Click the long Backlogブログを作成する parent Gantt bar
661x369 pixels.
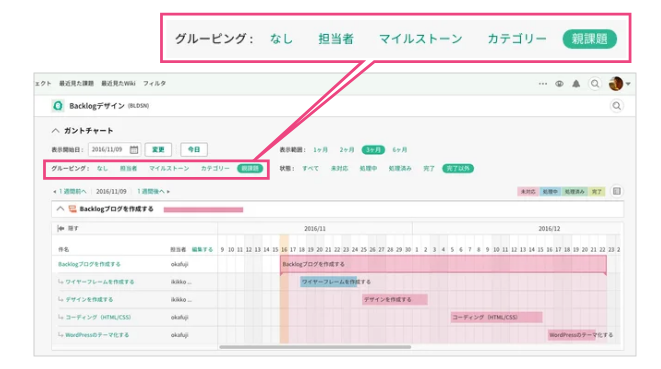[x=443, y=264]
